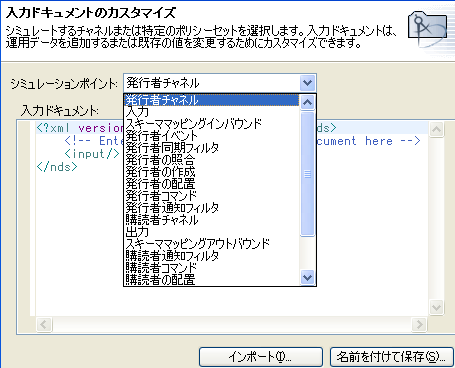This screenshot has height=368, width=455.
Task: Pick 発行者イベント from the list
Action: (x=212, y=136)
